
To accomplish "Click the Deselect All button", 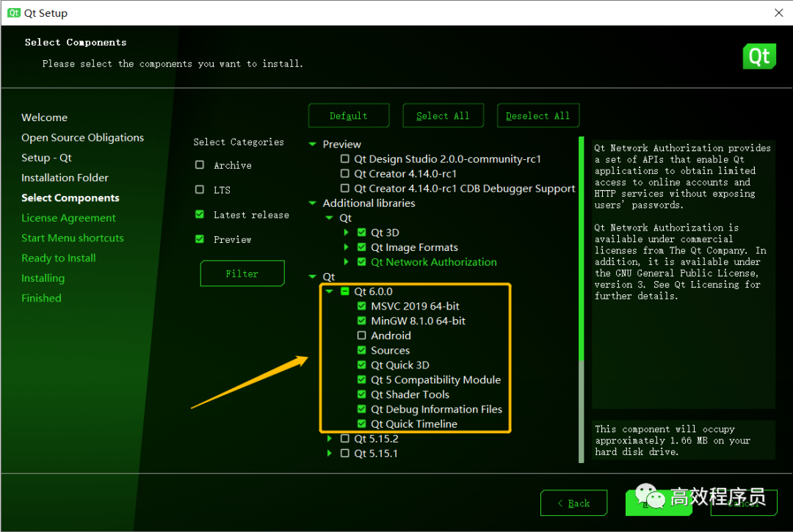I will tap(538, 116).
